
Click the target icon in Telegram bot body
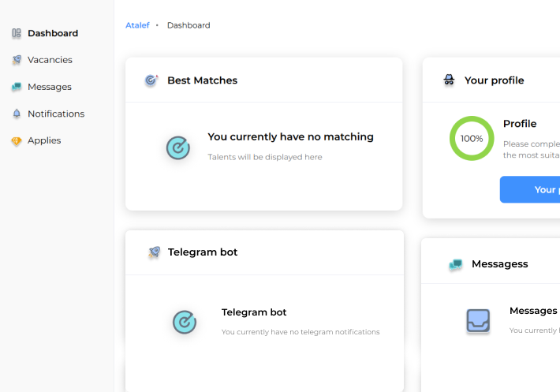(x=185, y=322)
